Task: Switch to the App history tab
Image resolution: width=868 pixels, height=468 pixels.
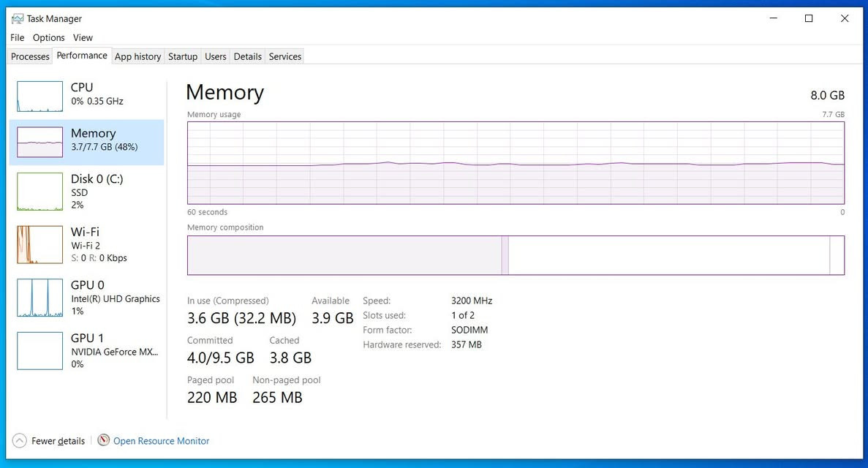Action: coord(137,56)
